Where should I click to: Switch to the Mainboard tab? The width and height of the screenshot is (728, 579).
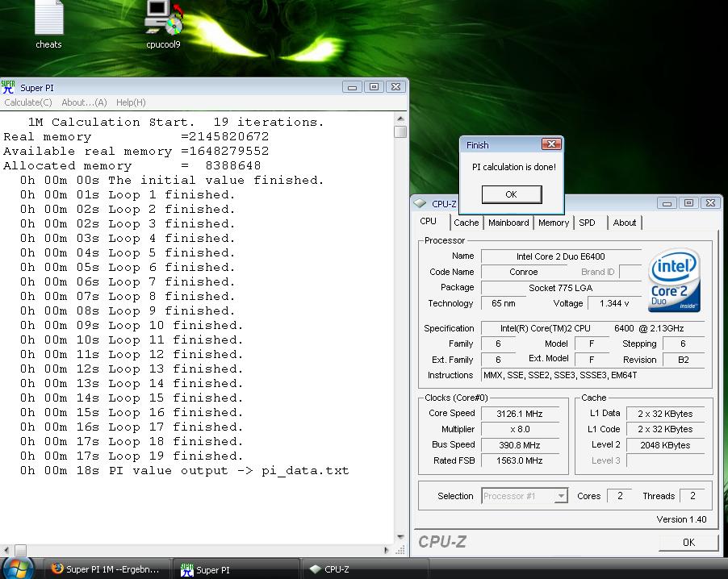pyautogui.click(x=508, y=223)
